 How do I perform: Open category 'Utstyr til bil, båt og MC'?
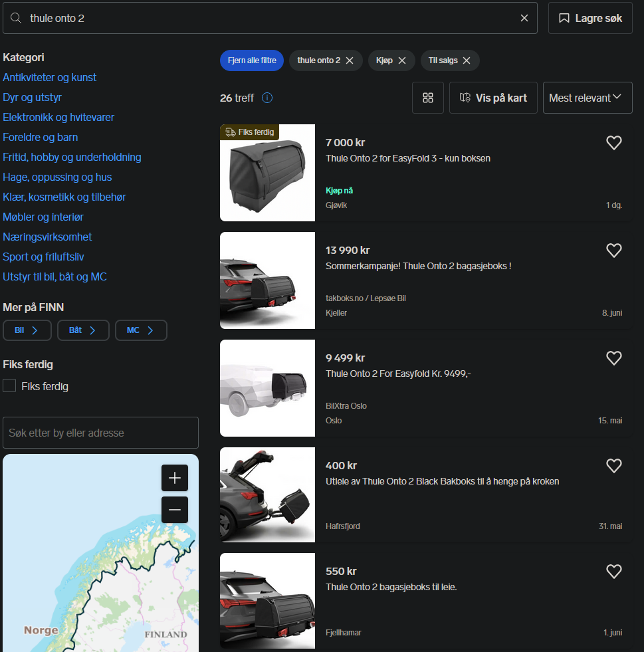tap(54, 277)
